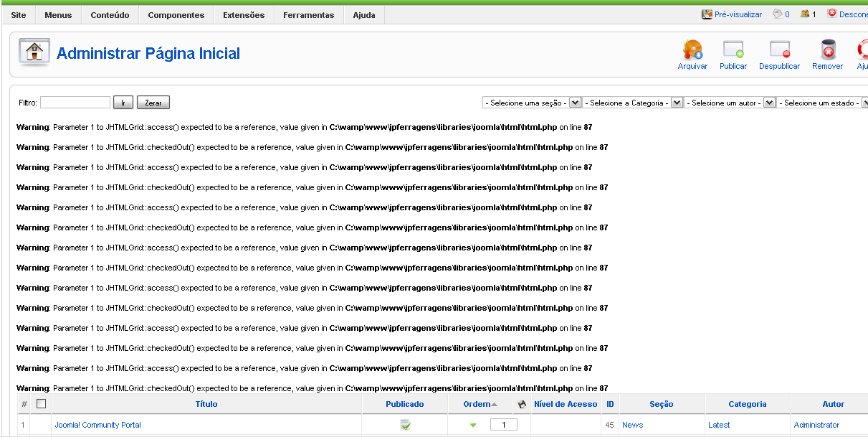This screenshot has height=437, width=868.
Task: Click the Zerar reset button
Action: (153, 103)
